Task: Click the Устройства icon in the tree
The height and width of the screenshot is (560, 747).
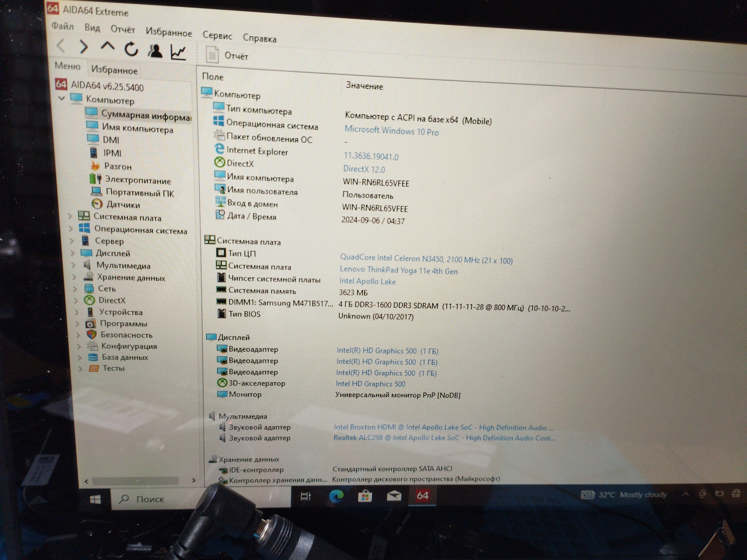Action: point(90,312)
